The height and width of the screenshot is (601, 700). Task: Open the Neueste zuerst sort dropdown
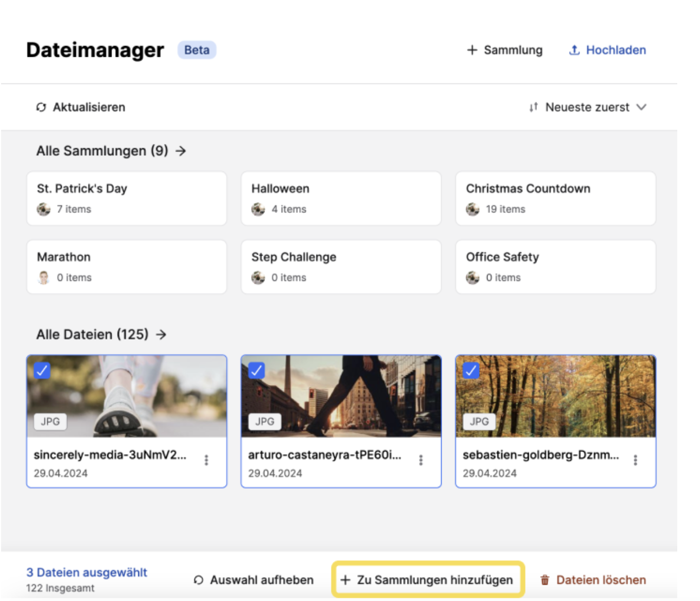(588, 107)
